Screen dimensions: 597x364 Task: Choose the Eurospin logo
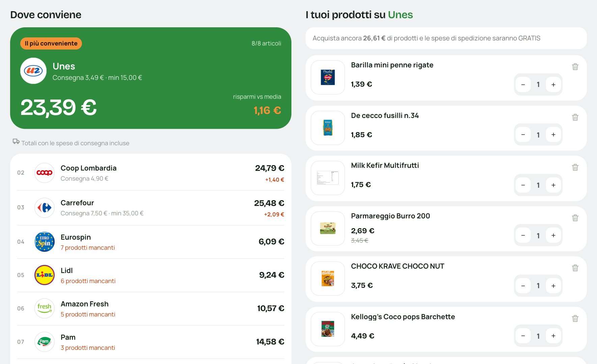[x=45, y=242]
